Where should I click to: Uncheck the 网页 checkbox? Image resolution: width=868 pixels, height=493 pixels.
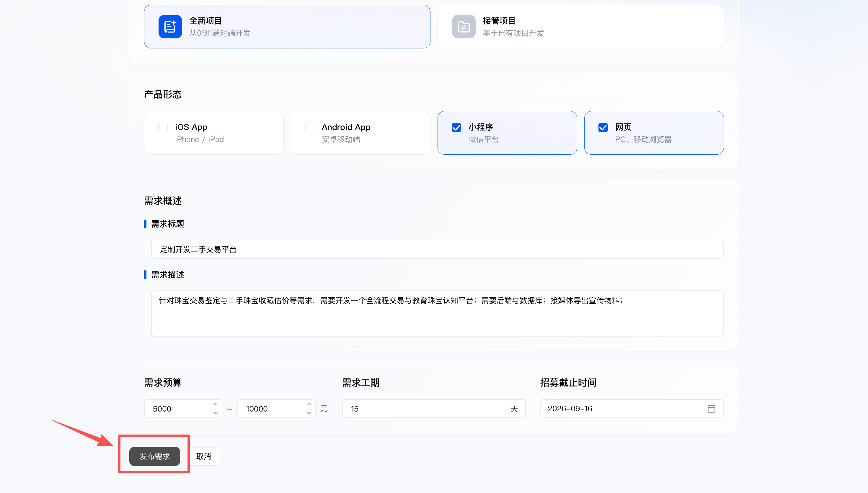click(603, 127)
